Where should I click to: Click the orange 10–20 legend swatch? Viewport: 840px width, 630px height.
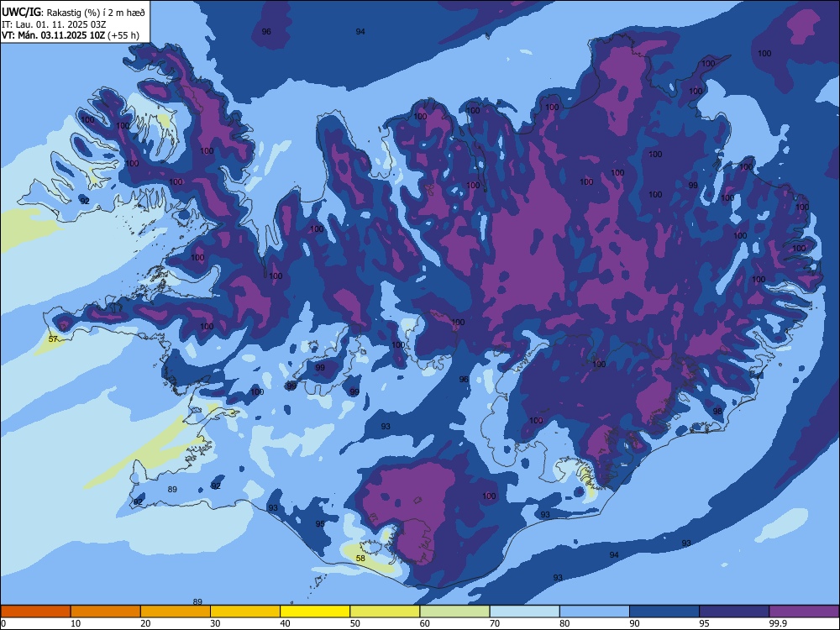coord(106,612)
